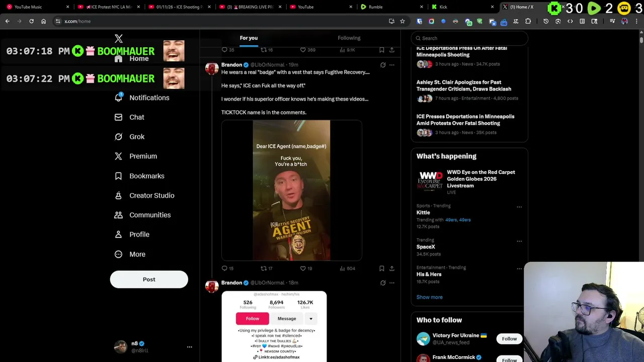Repost Brandon's Fugitive Recovery post

click(266, 268)
